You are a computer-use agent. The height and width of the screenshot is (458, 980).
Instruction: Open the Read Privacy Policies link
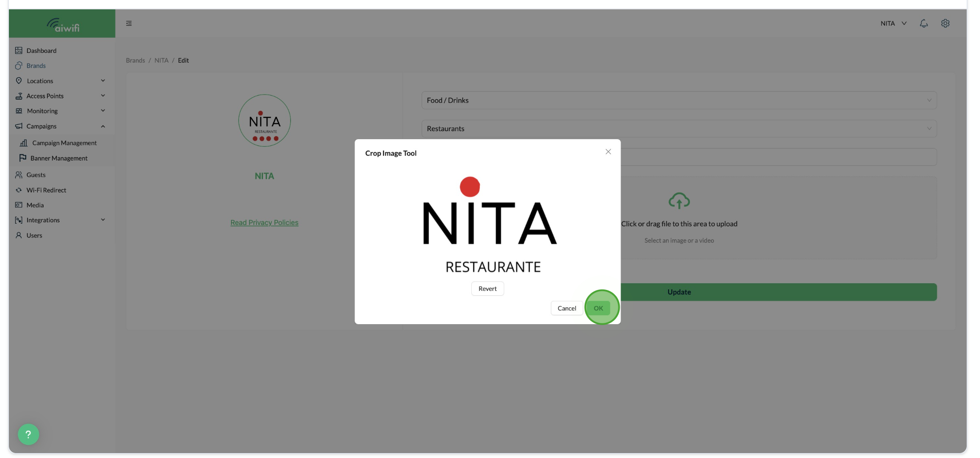tap(264, 223)
